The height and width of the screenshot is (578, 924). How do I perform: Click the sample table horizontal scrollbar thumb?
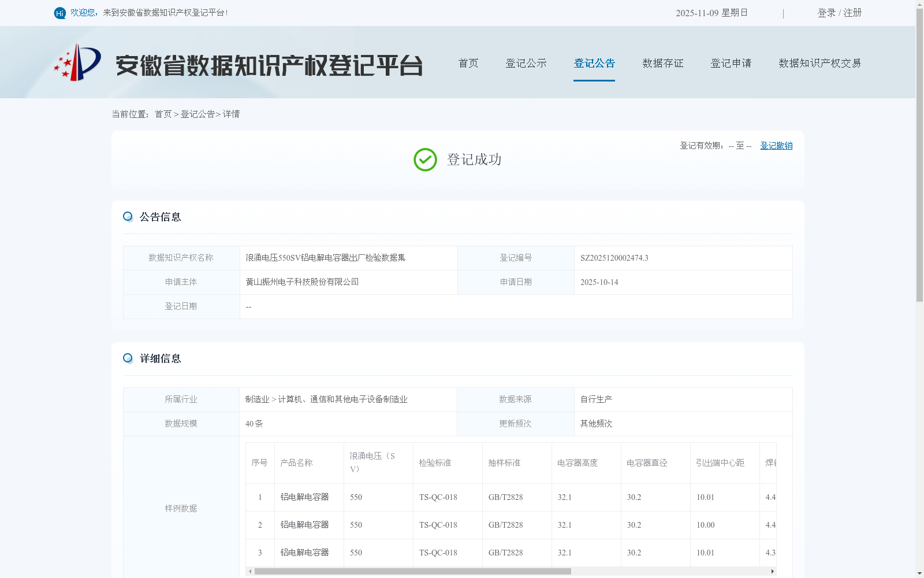click(x=412, y=571)
